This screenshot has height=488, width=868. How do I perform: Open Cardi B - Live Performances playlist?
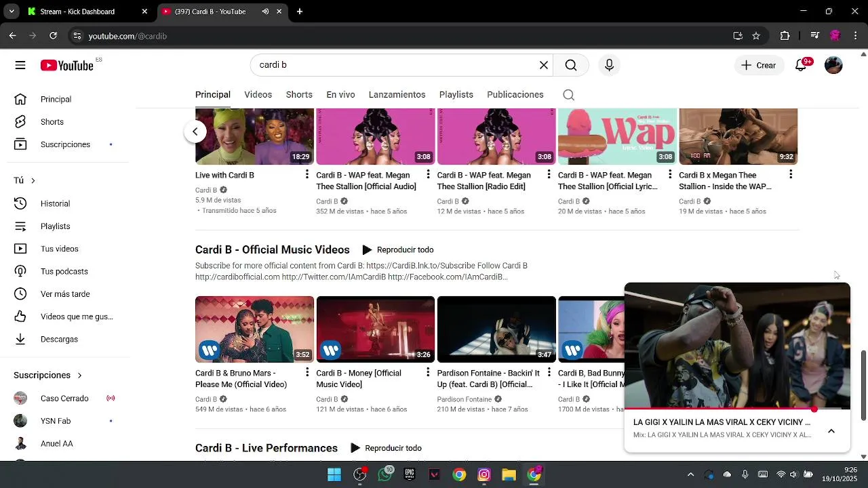tap(267, 448)
